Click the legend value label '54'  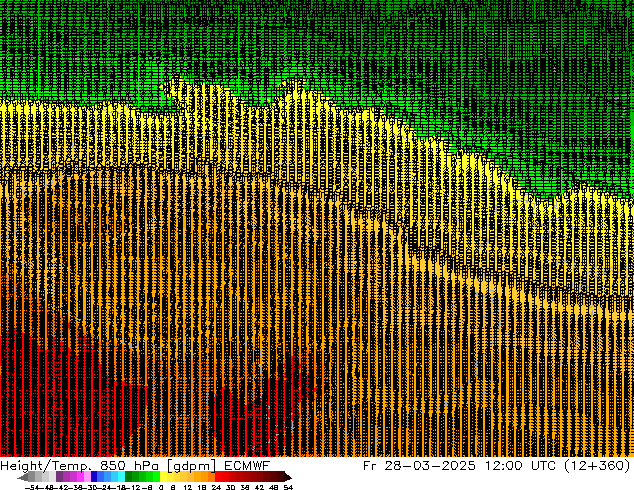pyautogui.click(x=288, y=488)
